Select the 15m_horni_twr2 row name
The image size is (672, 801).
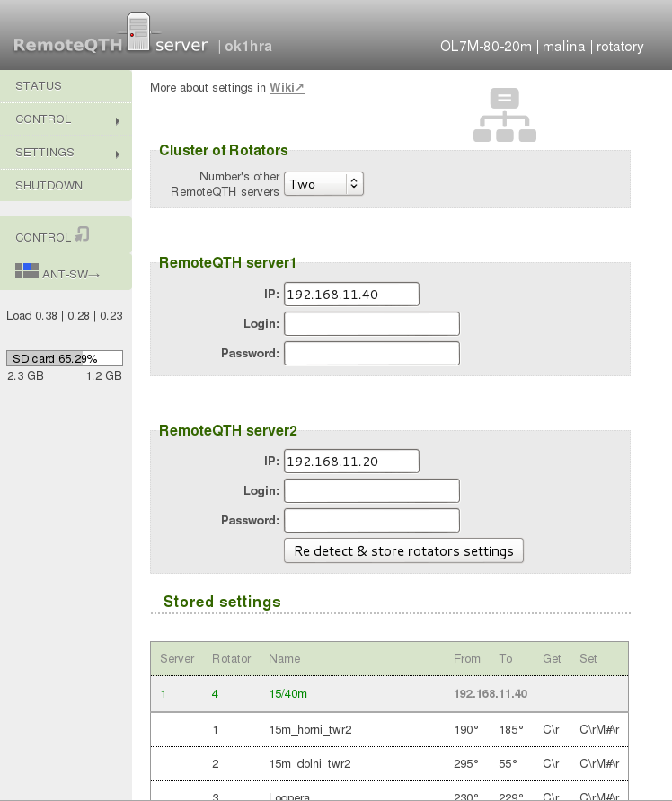[310, 729]
